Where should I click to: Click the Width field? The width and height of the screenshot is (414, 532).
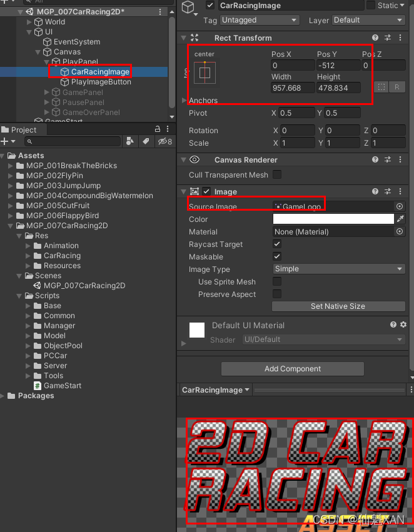click(x=293, y=88)
